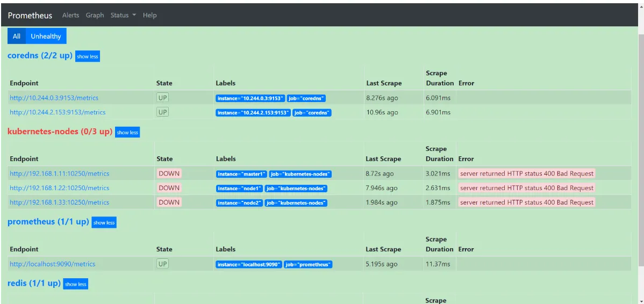Click the 1.875ms scrape duration
The height and width of the screenshot is (304, 644).
438,202
